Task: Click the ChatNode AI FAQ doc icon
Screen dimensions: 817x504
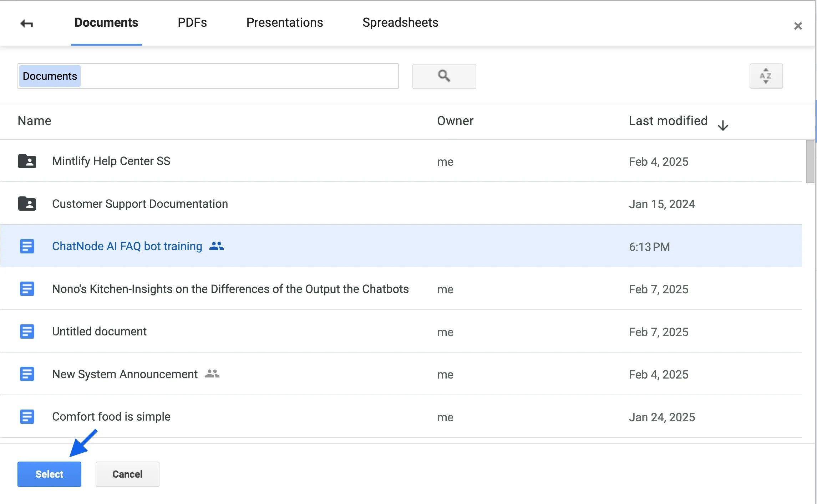Action: pyautogui.click(x=27, y=246)
